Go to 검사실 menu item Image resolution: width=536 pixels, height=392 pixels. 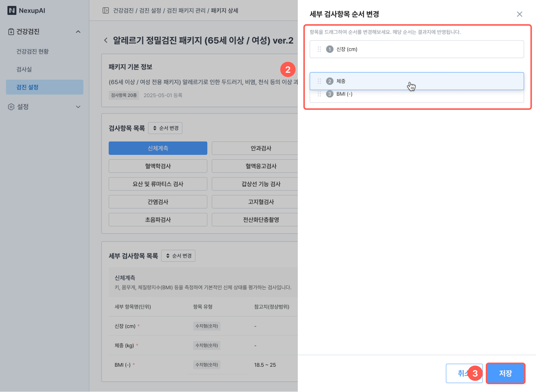[24, 69]
